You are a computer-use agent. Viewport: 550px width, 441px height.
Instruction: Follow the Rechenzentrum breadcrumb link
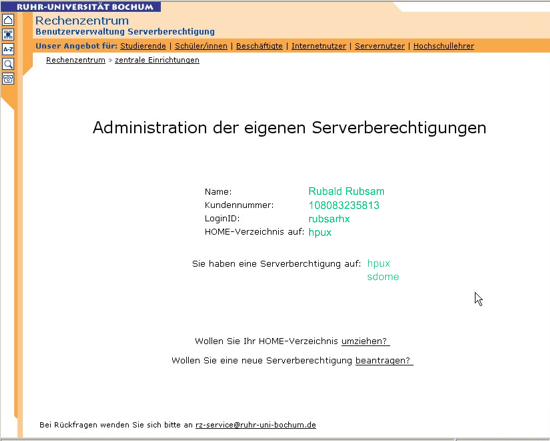75,60
